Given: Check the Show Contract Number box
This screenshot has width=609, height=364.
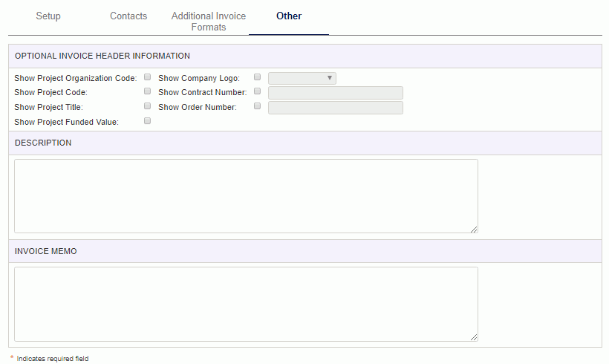Looking at the screenshot, I should point(257,91).
